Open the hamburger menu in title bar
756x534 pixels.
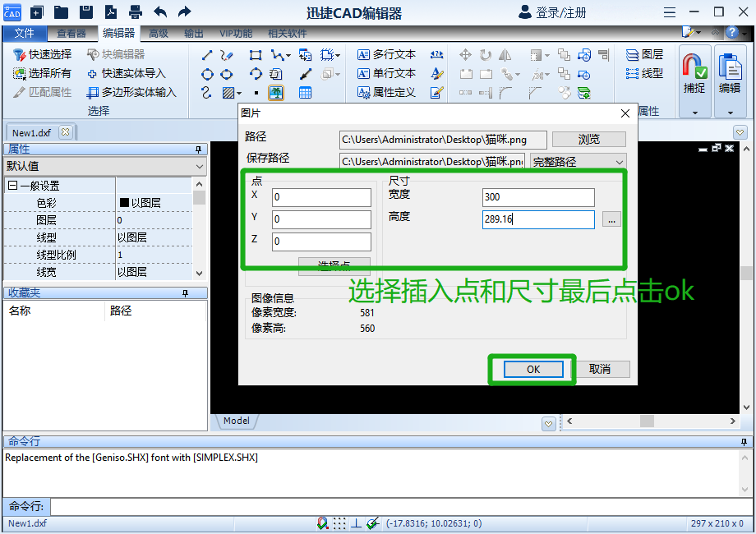[x=669, y=12]
